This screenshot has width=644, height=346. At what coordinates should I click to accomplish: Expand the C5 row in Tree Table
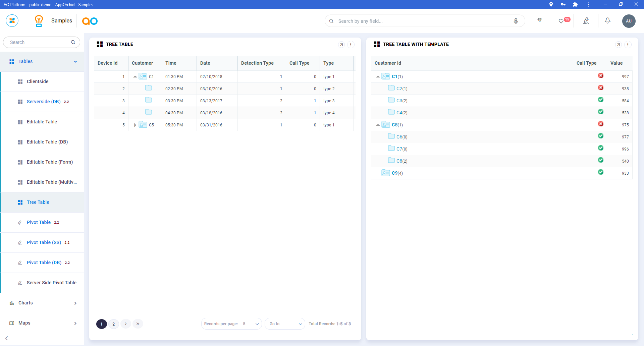135,125
